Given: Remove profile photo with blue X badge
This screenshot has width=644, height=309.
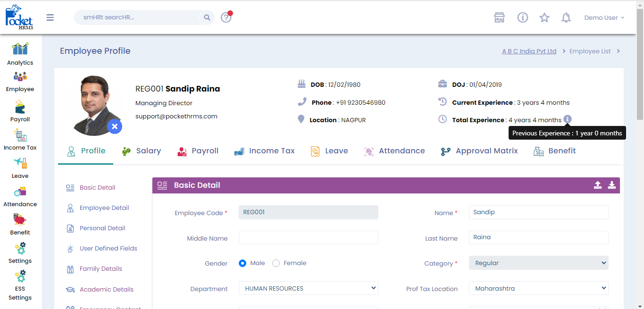Looking at the screenshot, I should tap(115, 126).
